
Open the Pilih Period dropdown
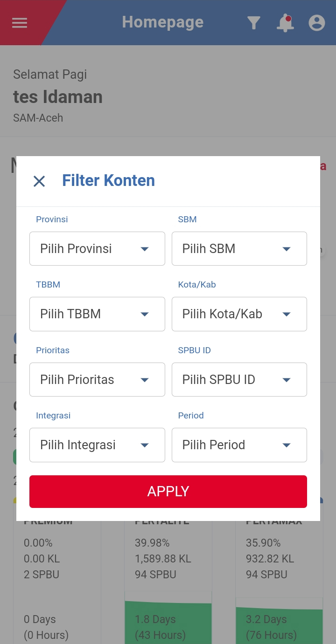(239, 445)
